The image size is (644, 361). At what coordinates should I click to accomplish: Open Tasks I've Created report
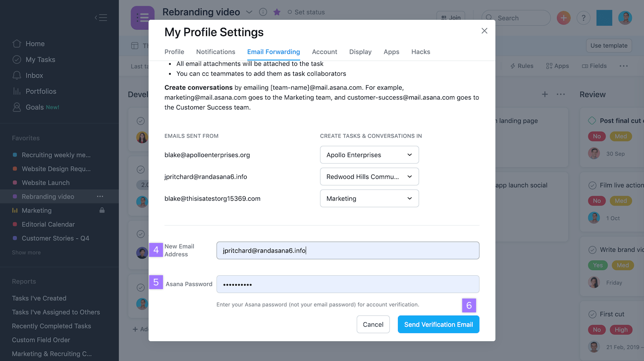[39, 298]
